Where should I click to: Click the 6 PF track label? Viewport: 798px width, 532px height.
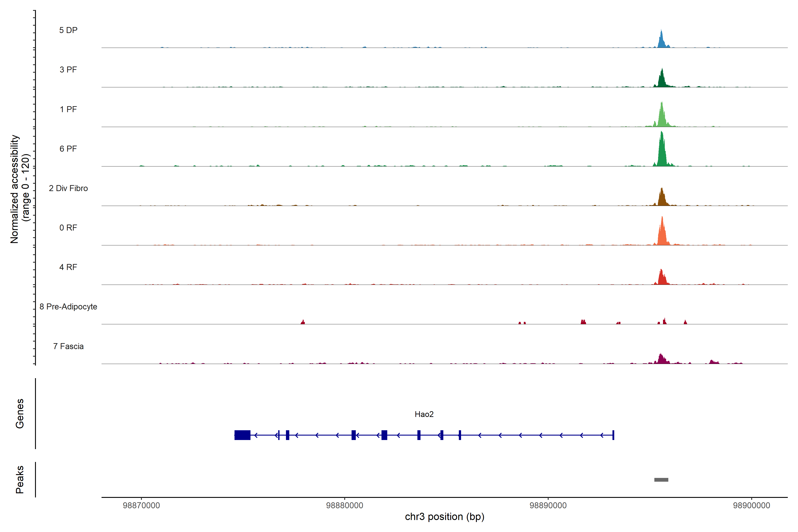point(68,149)
